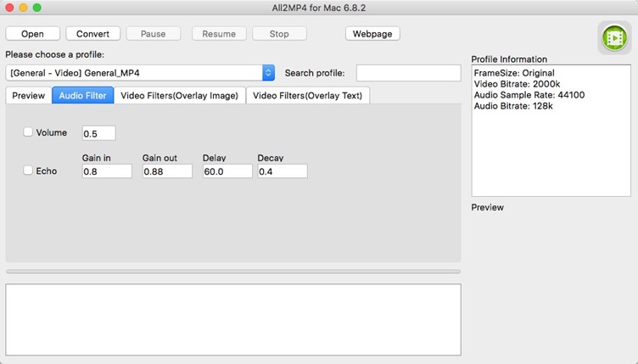Click the 'Video Bitrate: 2000k' text
Screen dimensions: 638x364
[517, 84]
